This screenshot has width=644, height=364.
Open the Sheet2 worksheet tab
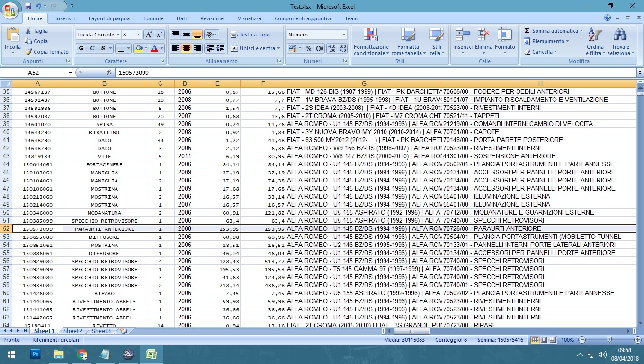tap(73, 331)
